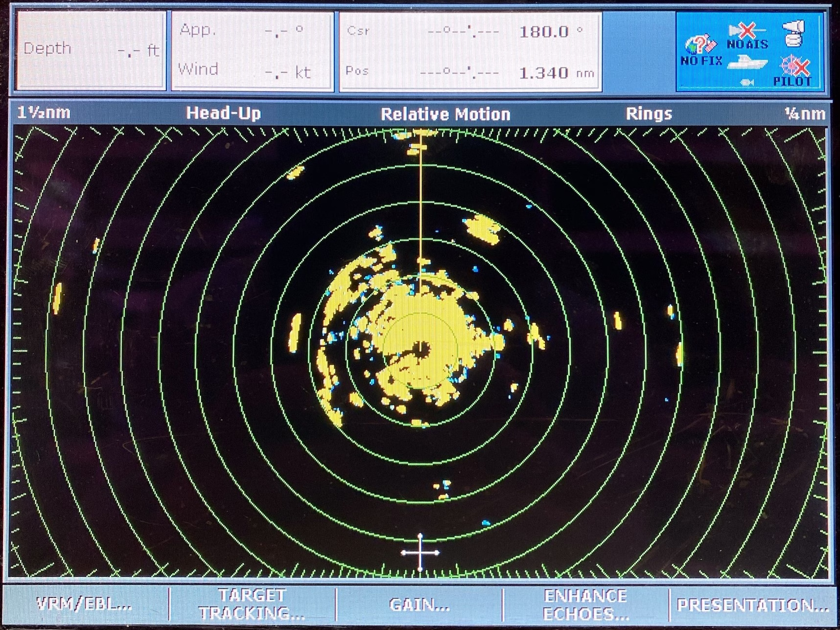This screenshot has height=630, width=840.
Task: Toggle the Relative Motion mode label
Action: tap(445, 114)
